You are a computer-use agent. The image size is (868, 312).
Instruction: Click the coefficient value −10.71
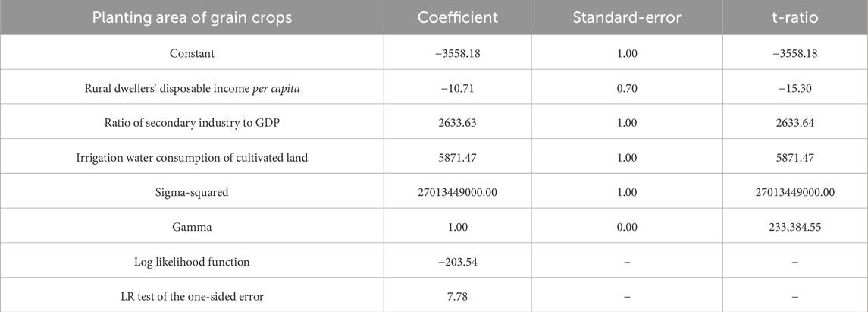[x=458, y=89]
